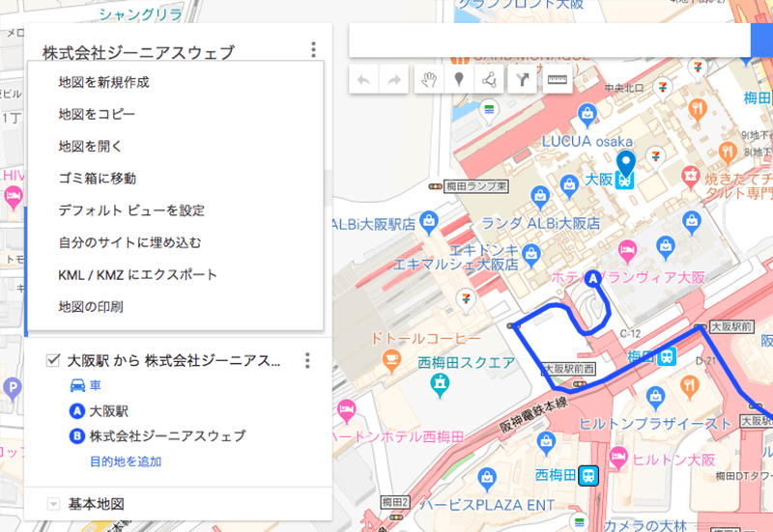Click the 梅田ランプ東 intersection label

(476, 186)
